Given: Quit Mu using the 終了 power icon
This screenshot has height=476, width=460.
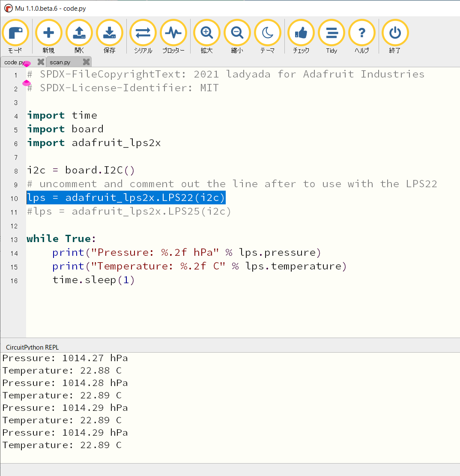Looking at the screenshot, I should pyautogui.click(x=394, y=33).
